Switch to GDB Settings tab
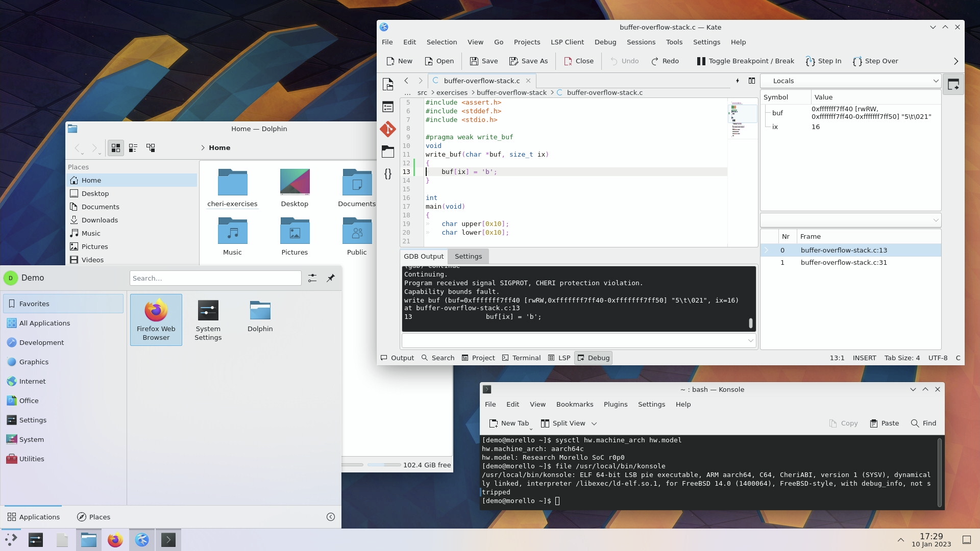980x551 pixels. (468, 257)
